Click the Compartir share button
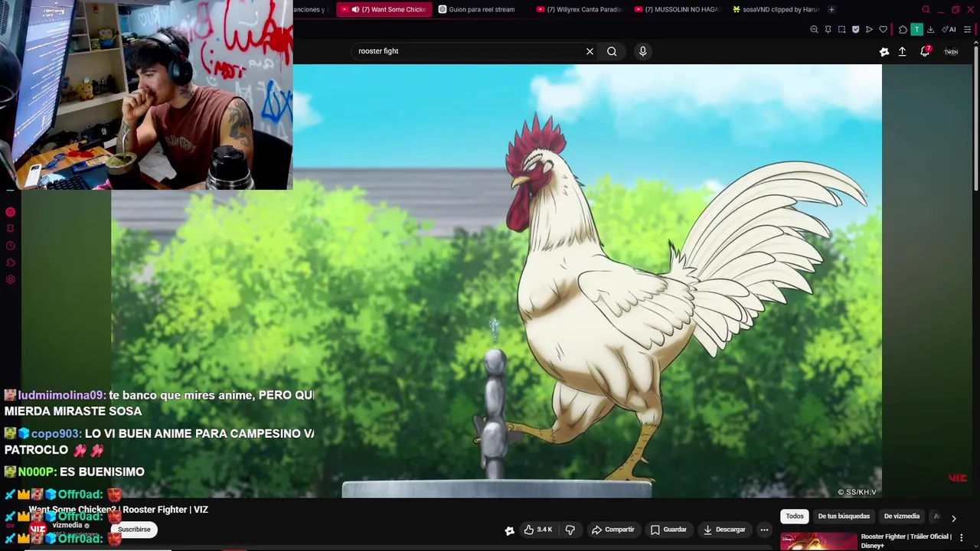980x551 pixels. pyautogui.click(x=613, y=530)
